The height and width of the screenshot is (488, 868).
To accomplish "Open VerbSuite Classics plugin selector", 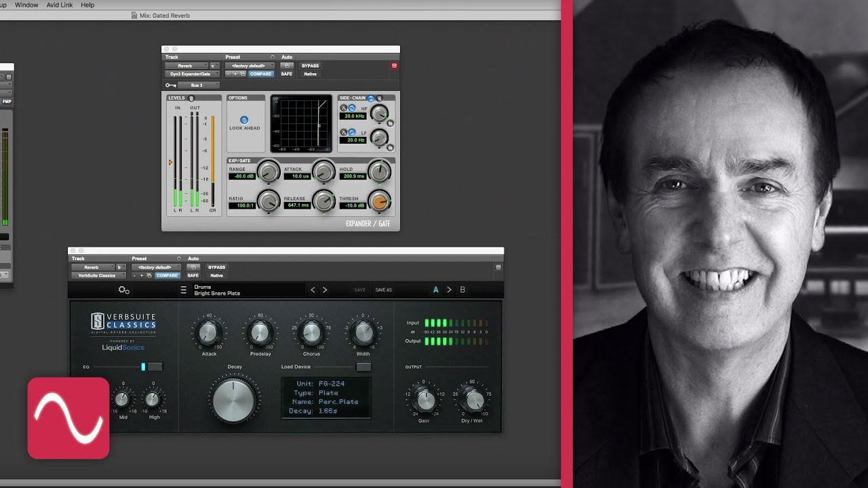I will click(98, 275).
